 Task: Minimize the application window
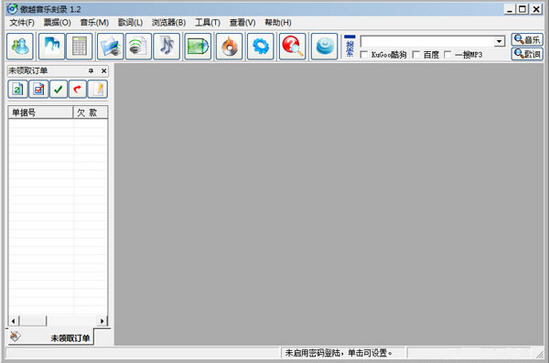click(510, 9)
